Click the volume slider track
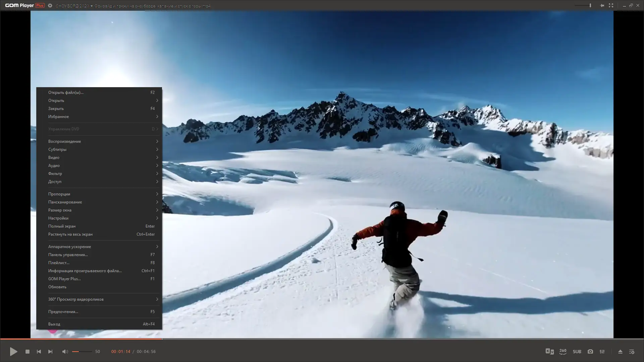 coord(82,352)
